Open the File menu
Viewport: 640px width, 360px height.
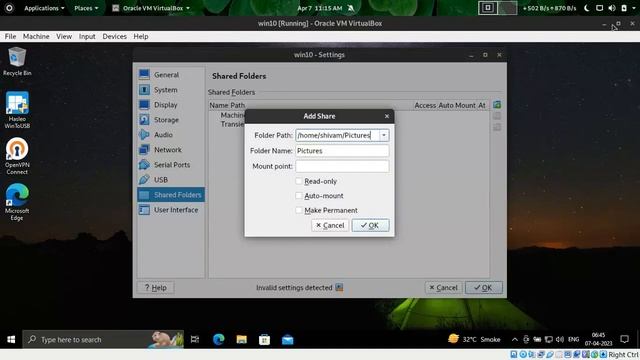pyautogui.click(x=11, y=36)
